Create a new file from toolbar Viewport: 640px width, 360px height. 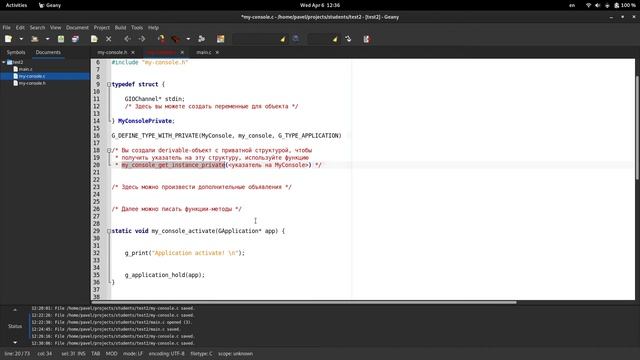[x=9, y=39]
